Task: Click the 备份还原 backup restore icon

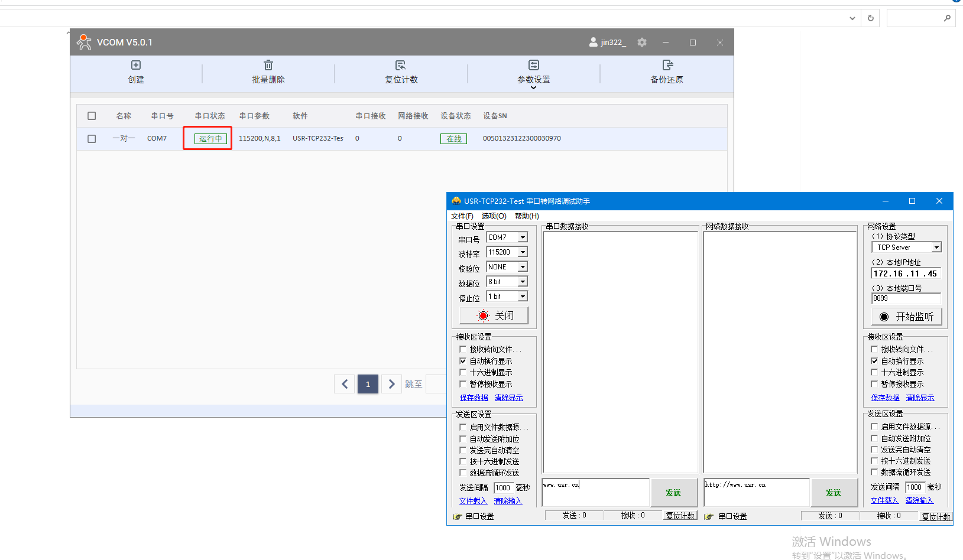Action: point(667,66)
